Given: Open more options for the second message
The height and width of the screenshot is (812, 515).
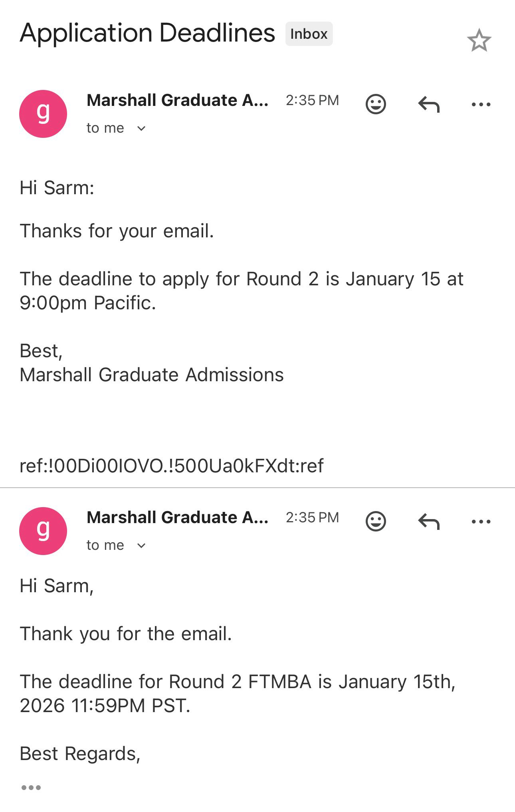Looking at the screenshot, I should [x=481, y=521].
